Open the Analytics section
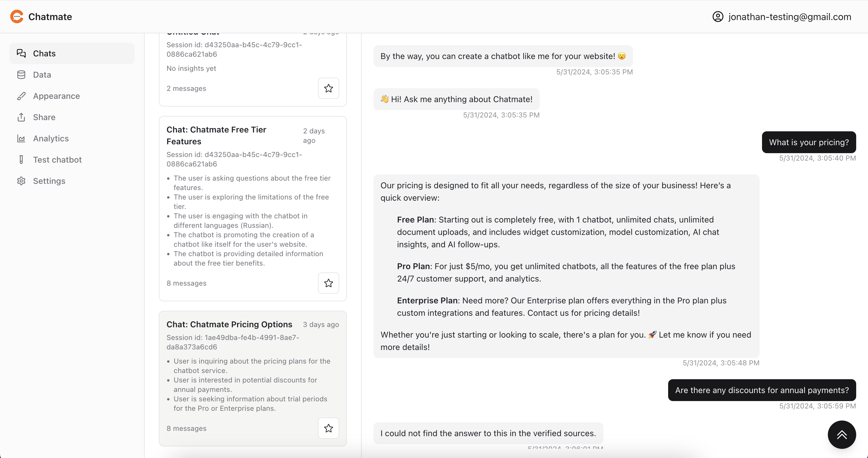 click(50, 138)
